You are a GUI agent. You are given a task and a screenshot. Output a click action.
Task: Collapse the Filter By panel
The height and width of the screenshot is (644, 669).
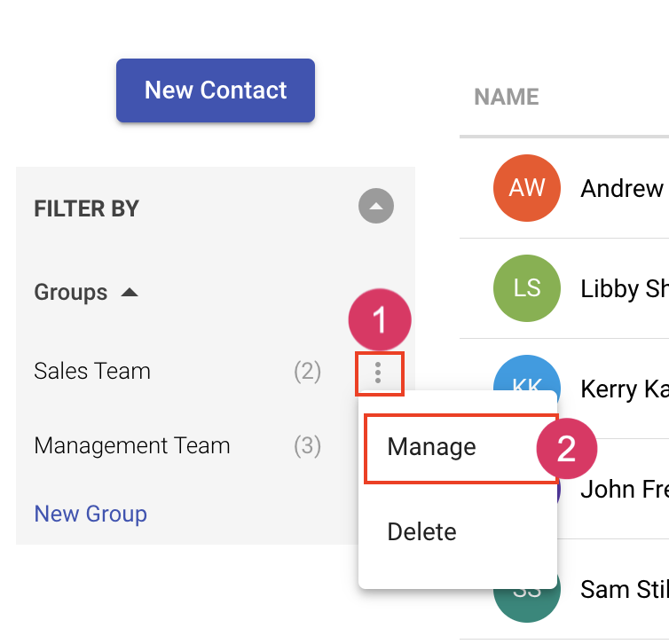click(376, 208)
